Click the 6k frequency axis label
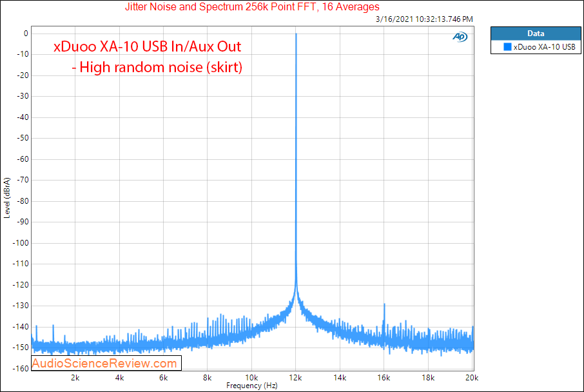This screenshot has width=584, height=392. pyautogui.click(x=164, y=378)
